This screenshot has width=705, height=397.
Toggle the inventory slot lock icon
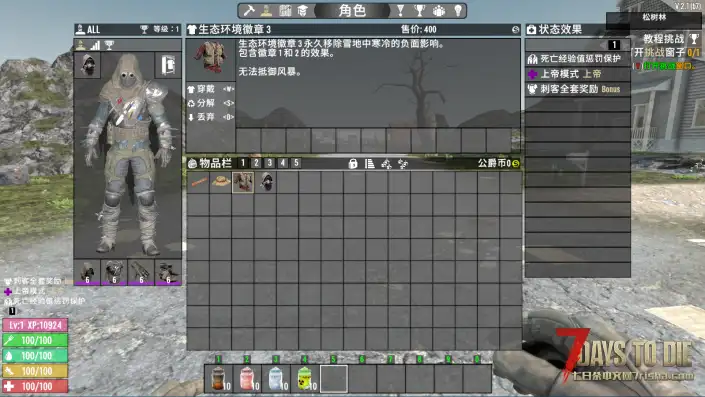[x=353, y=164]
